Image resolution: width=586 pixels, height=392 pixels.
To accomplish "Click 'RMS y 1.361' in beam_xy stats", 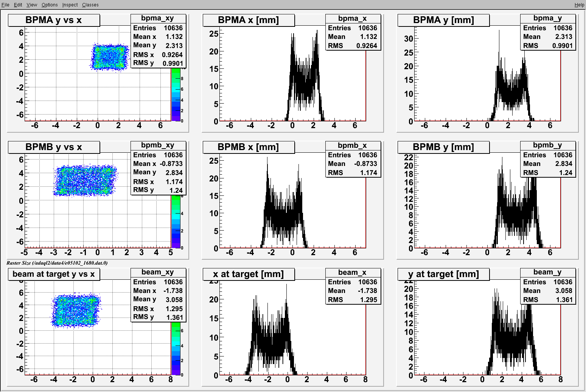I will (x=158, y=317).
